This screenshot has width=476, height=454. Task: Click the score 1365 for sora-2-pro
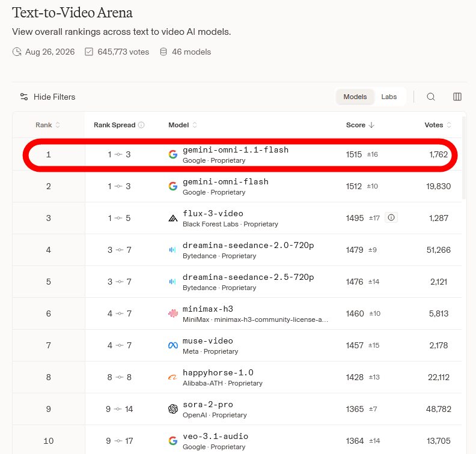(355, 409)
